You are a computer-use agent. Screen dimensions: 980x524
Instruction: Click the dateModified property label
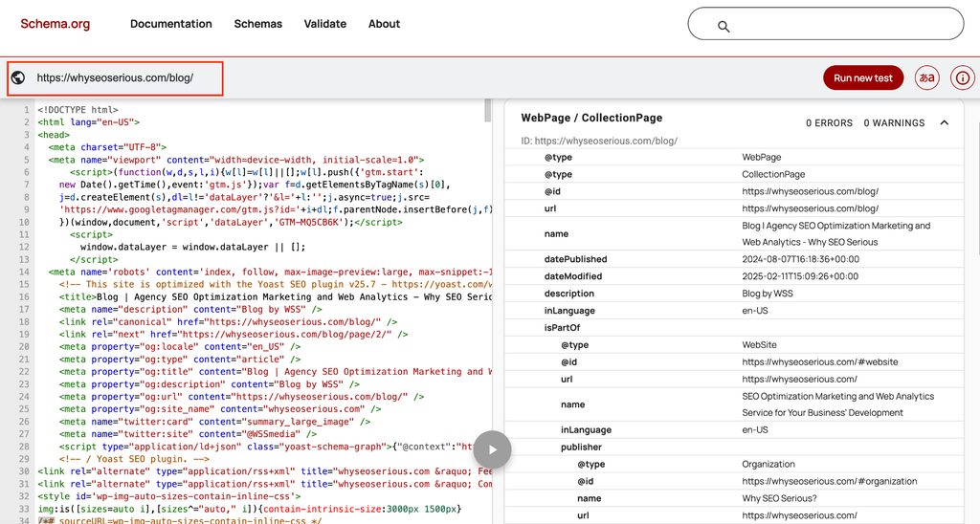pyautogui.click(x=573, y=276)
